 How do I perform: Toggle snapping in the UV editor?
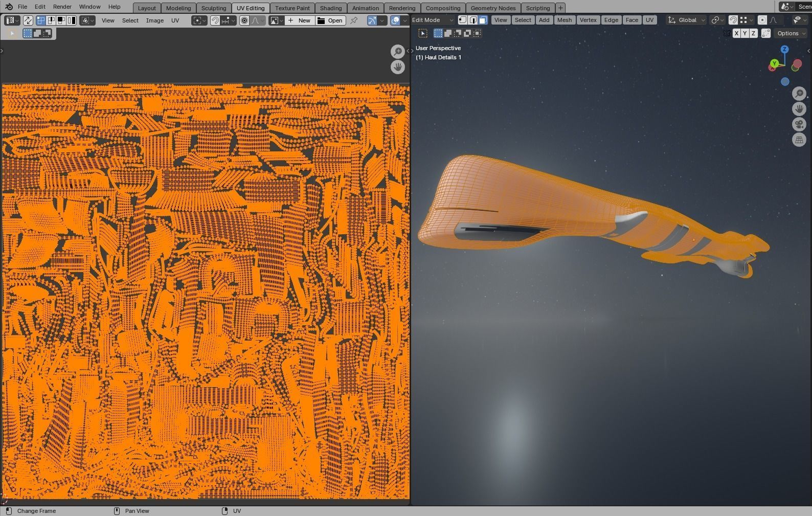click(x=215, y=20)
